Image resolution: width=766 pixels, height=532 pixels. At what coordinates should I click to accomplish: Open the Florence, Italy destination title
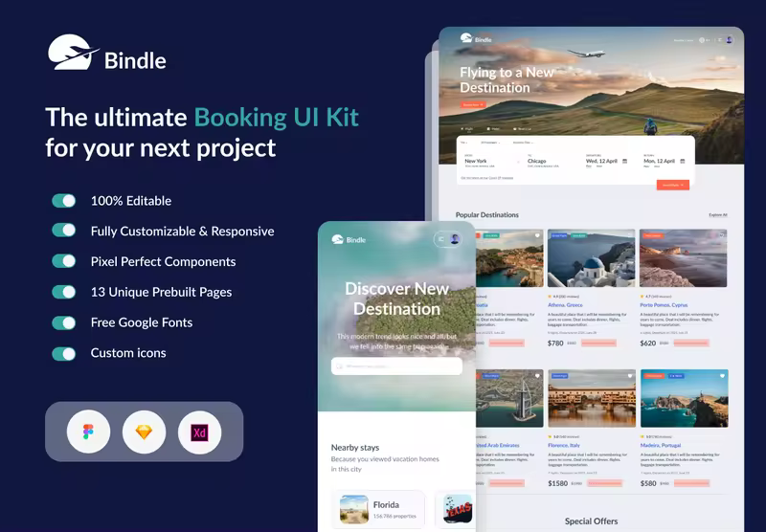click(564, 445)
